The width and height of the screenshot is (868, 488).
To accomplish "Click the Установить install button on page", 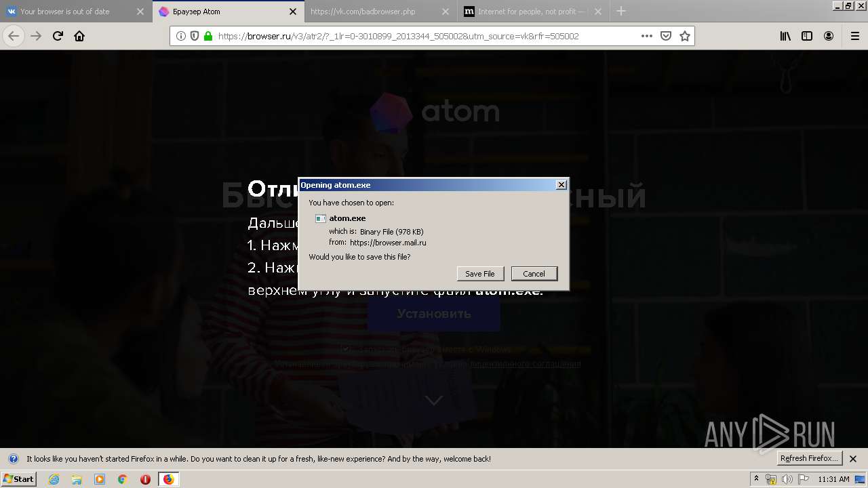I will point(434,314).
